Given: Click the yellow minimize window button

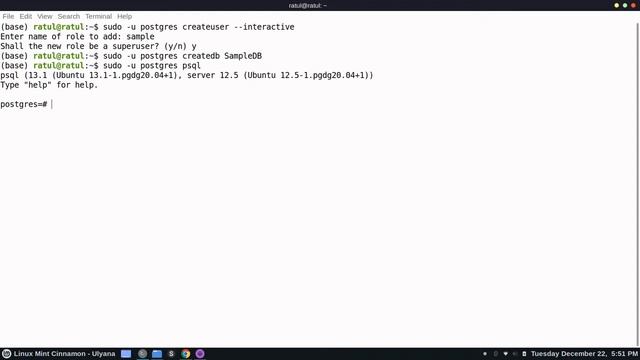Looking at the screenshot, I should (616, 5).
